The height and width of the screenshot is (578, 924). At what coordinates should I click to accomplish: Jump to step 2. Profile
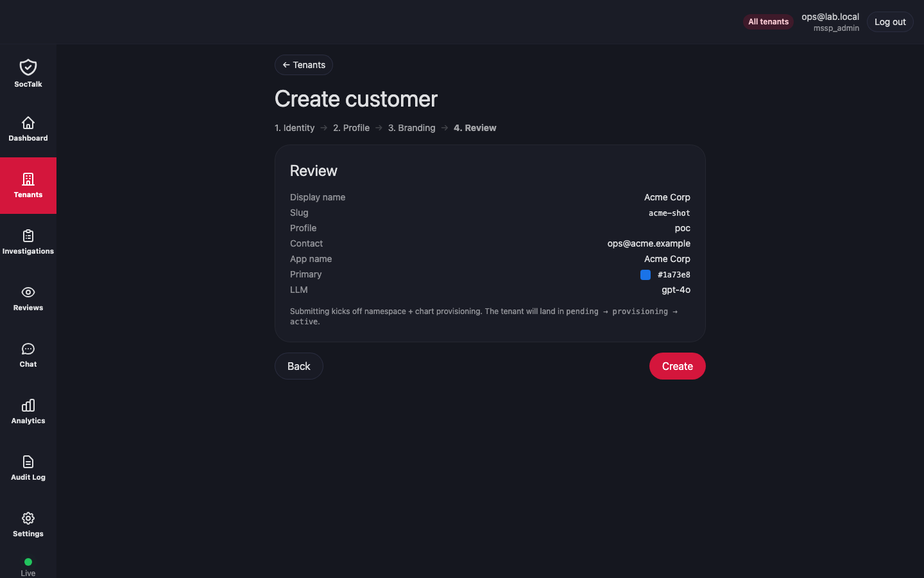pyautogui.click(x=351, y=128)
